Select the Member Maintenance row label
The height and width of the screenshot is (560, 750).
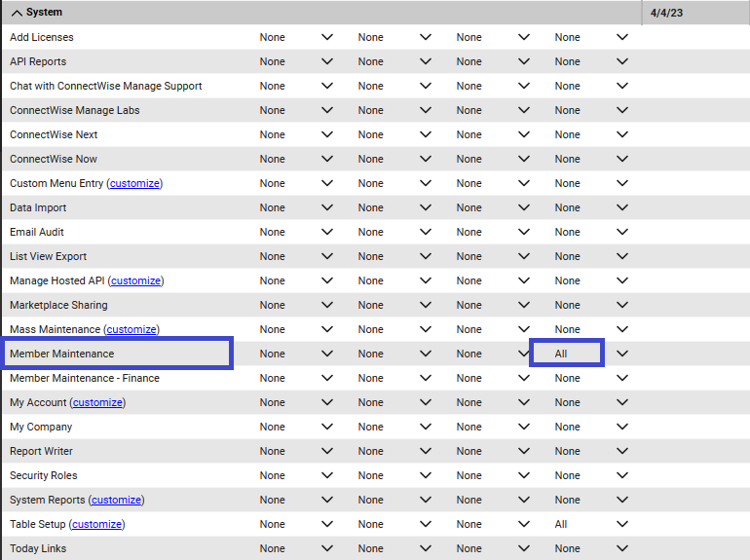pyautogui.click(x=62, y=354)
